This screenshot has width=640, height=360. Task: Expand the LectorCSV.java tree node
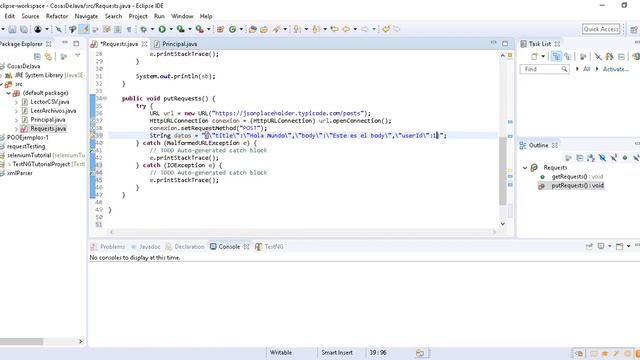pyautogui.click(x=16, y=102)
